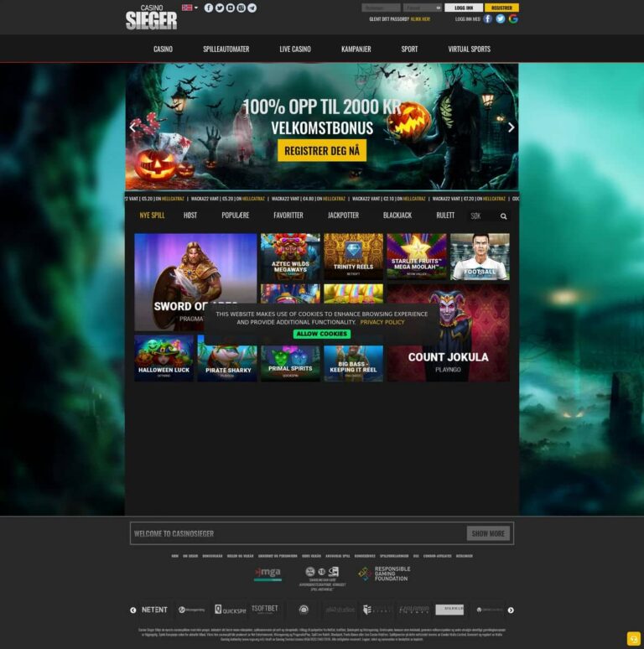Select the Populære games tab
The height and width of the screenshot is (649, 644).
coord(235,215)
